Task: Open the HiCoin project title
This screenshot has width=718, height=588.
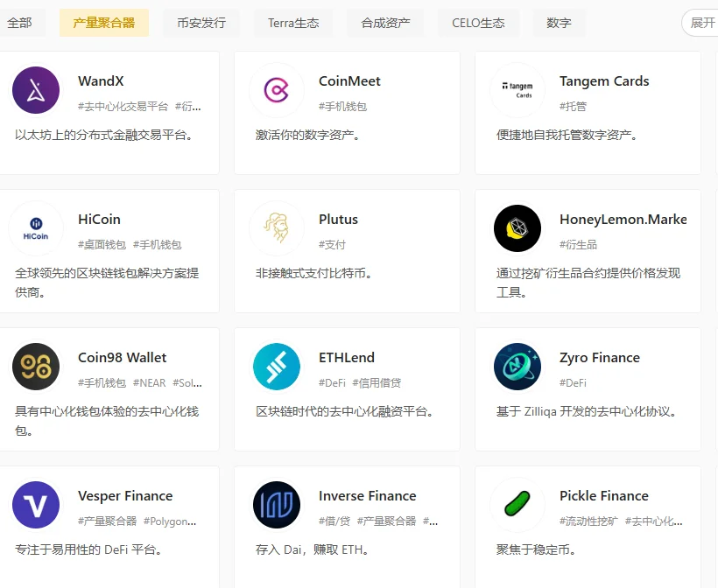Action: point(99,219)
